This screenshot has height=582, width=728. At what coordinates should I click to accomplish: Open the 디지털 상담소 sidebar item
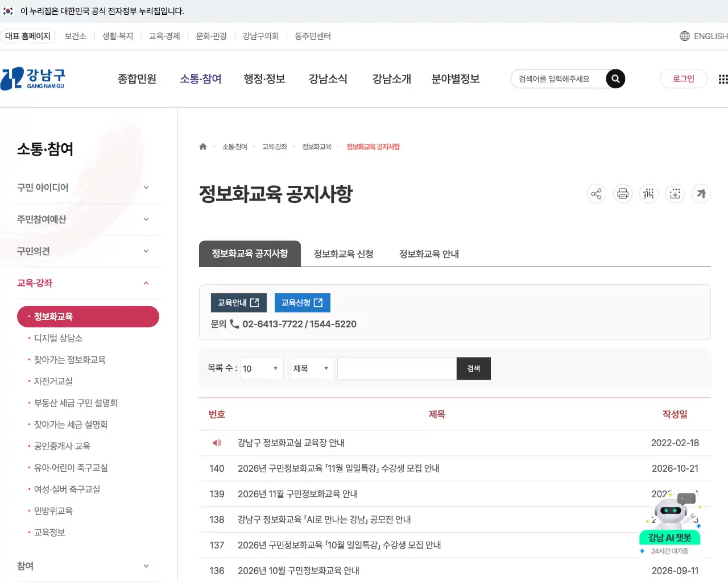point(59,338)
